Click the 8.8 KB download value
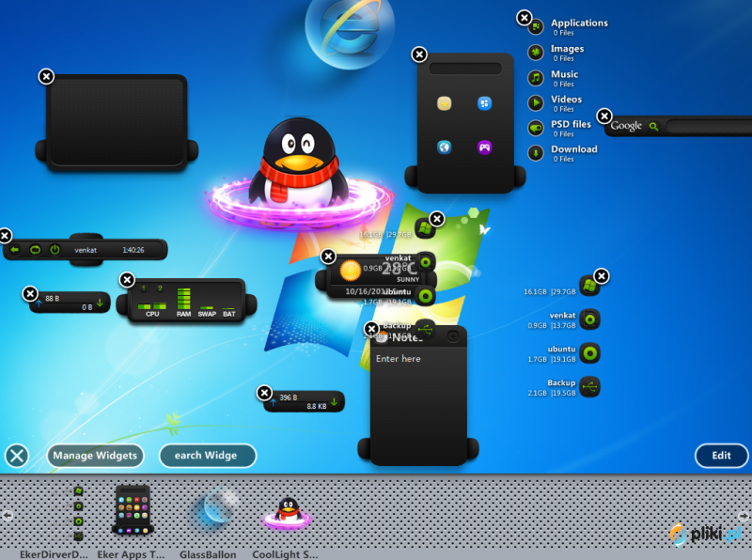The height and width of the screenshot is (560, 752). (x=317, y=406)
